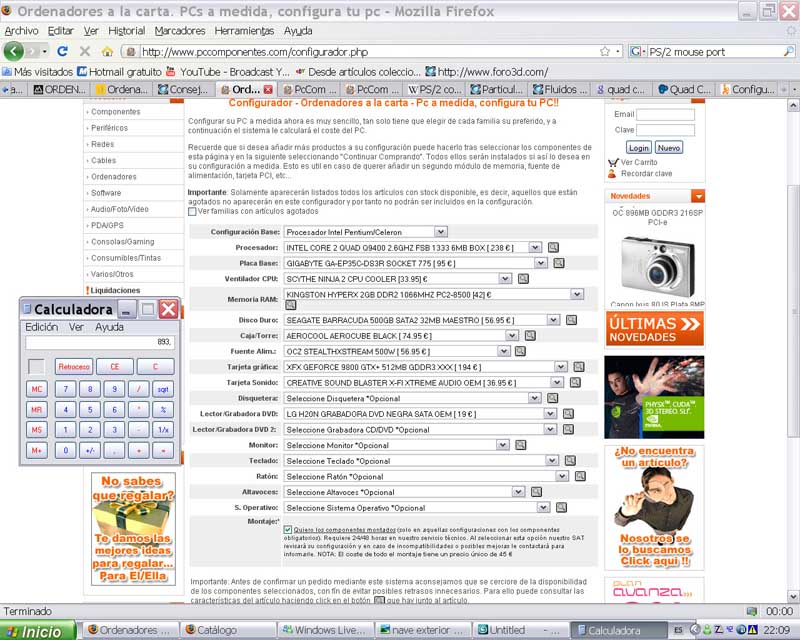This screenshot has height=640, width=800.
Task: Click the stop loading X icon
Action: 85,51
